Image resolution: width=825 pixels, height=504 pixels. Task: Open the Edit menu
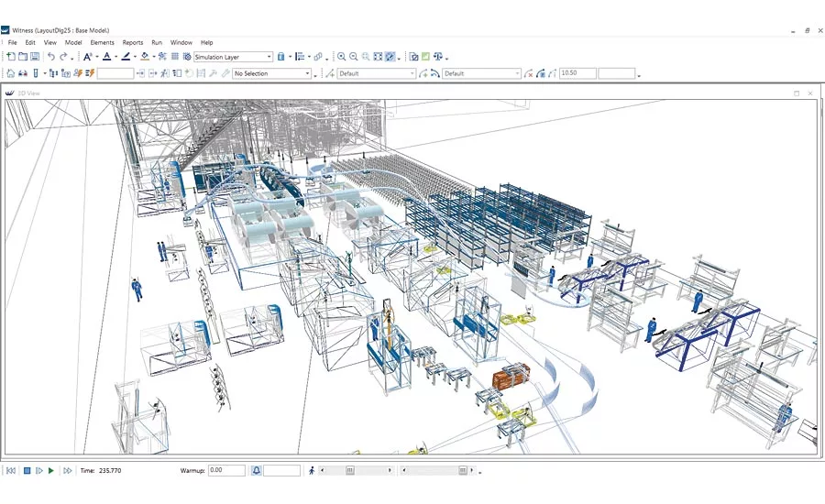(30, 43)
